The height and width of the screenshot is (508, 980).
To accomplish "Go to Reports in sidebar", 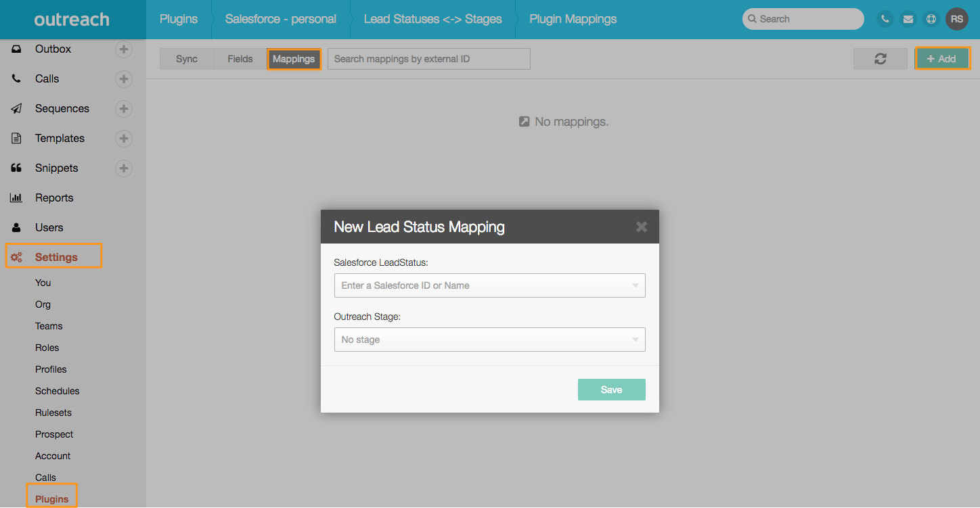I will click(54, 198).
